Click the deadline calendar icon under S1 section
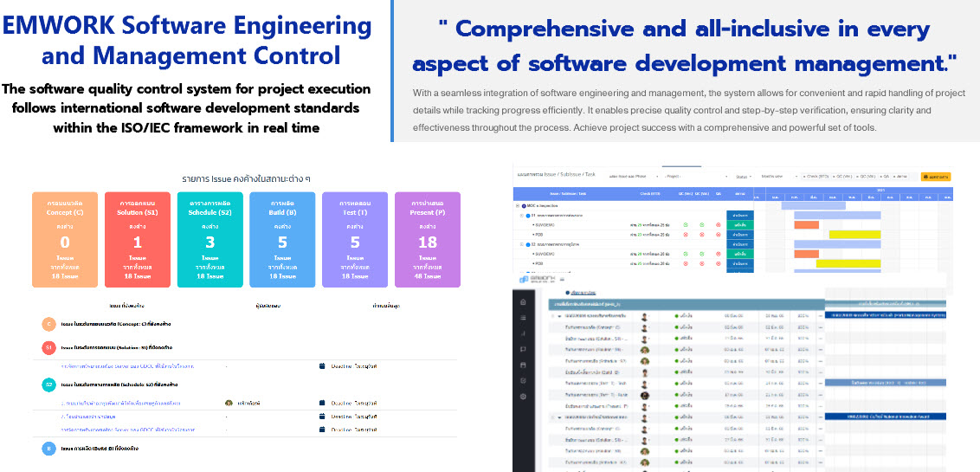 click(x=322, y=366)
